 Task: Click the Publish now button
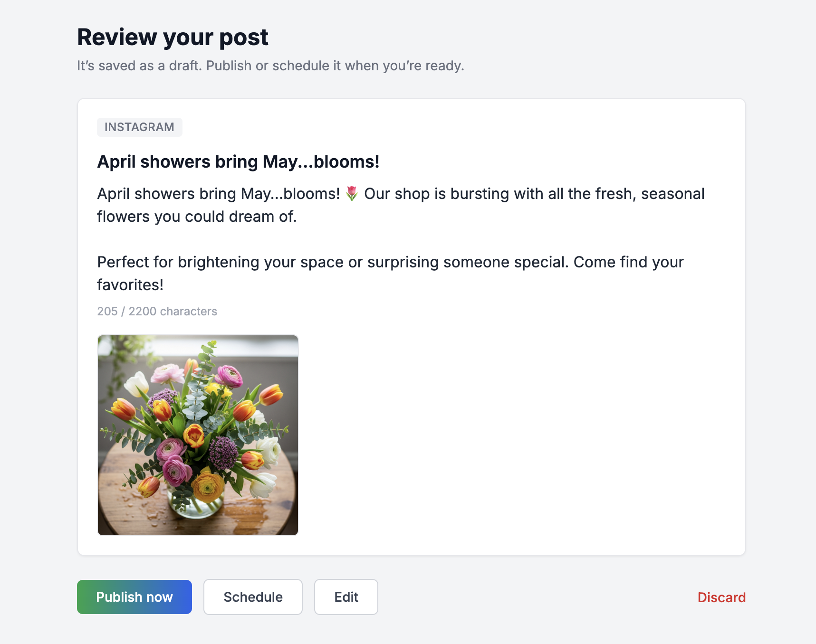(134, 597)
